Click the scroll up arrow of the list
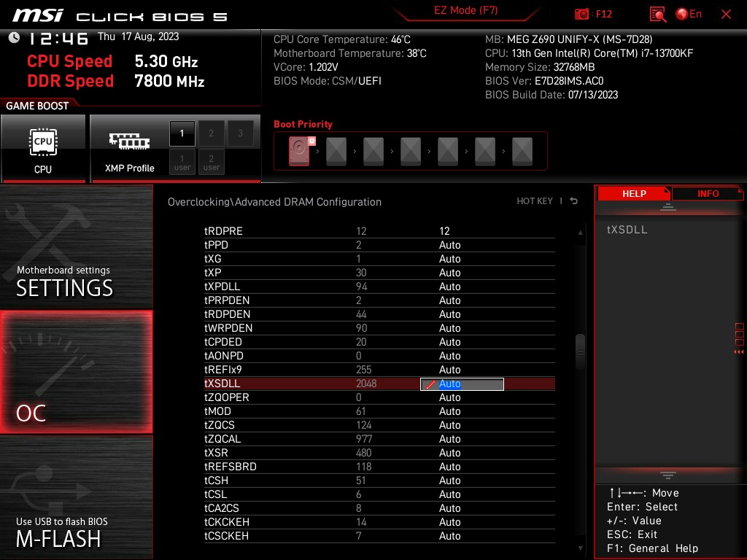 580,233
